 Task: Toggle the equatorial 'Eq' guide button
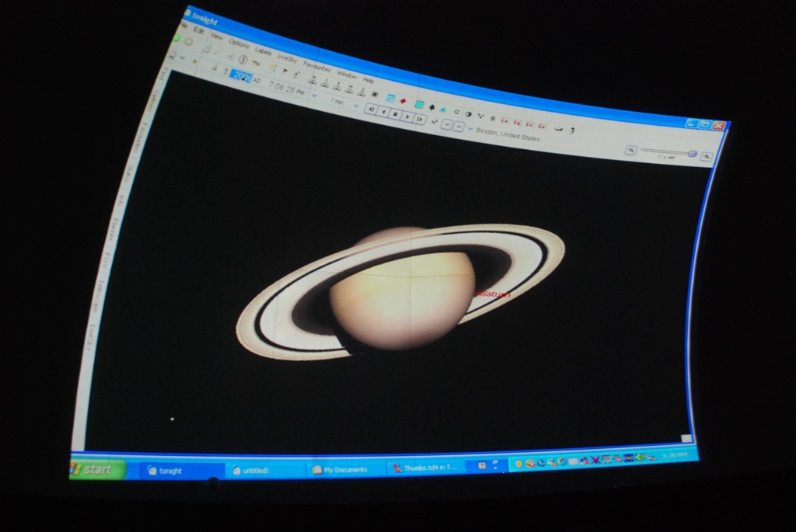click(x=517, y=123)
